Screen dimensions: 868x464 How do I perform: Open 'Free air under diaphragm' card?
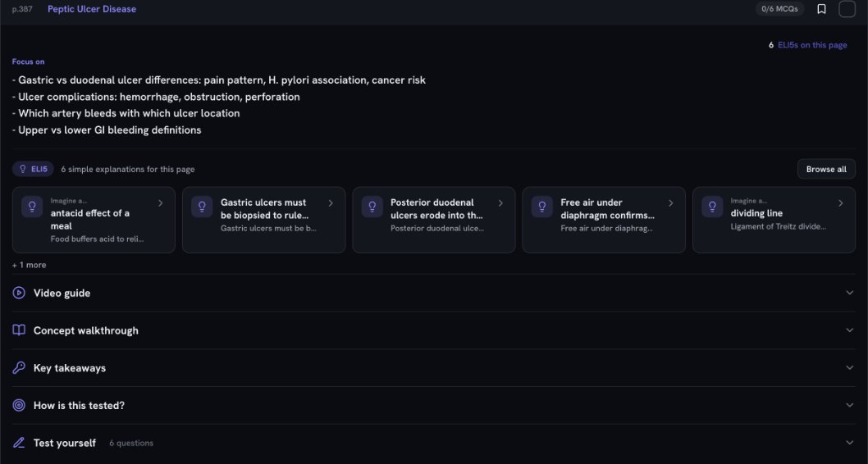[x=603, y=220]
